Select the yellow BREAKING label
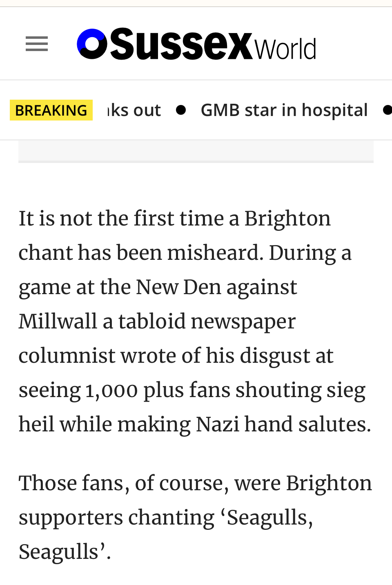 pyautogui.click(x=51, y=110)
